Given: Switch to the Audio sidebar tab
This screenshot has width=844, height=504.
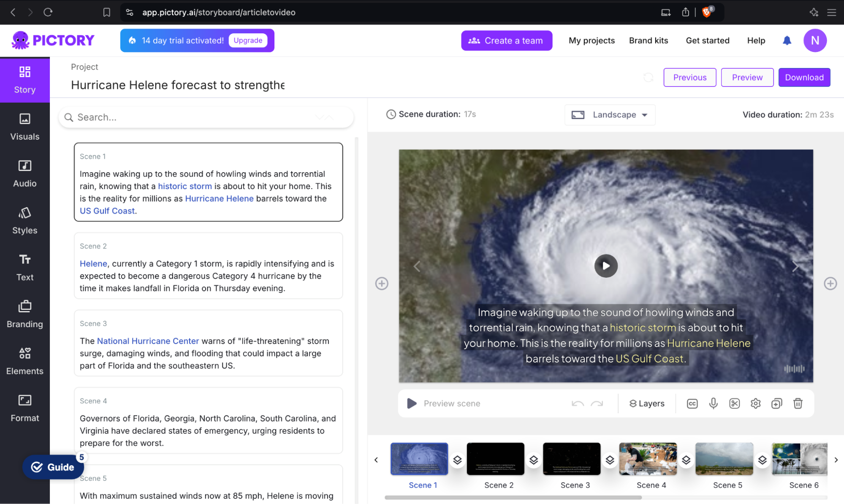Looking at the screenshot, I should [x=25, y=173].
